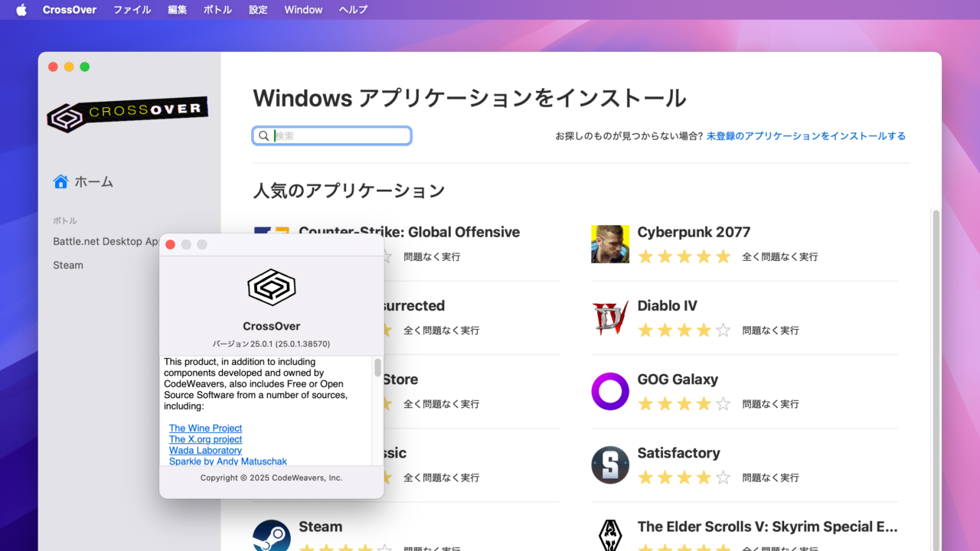Click the Satisfactory app icon
Viewport: 980px width, 551px height.
point(609,465)
